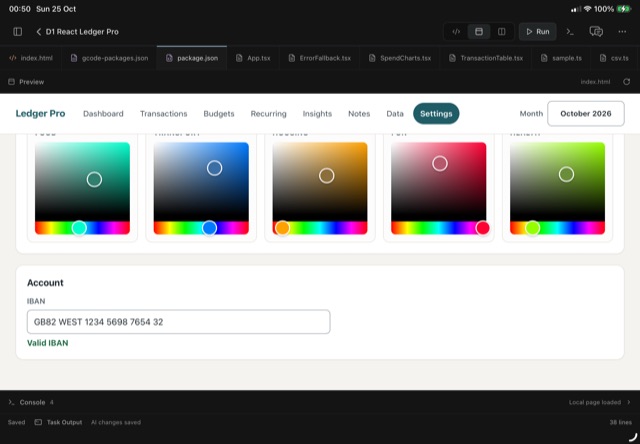Select the preview-below layout icon
The image size is (640, 444).
479,32
